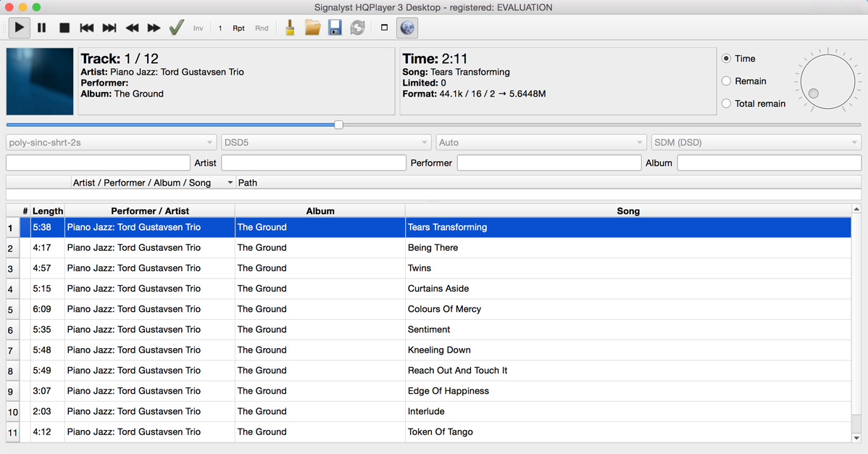Open the folder icon to load files
Screen dimensions: 868x454
[x=312, y=28]
